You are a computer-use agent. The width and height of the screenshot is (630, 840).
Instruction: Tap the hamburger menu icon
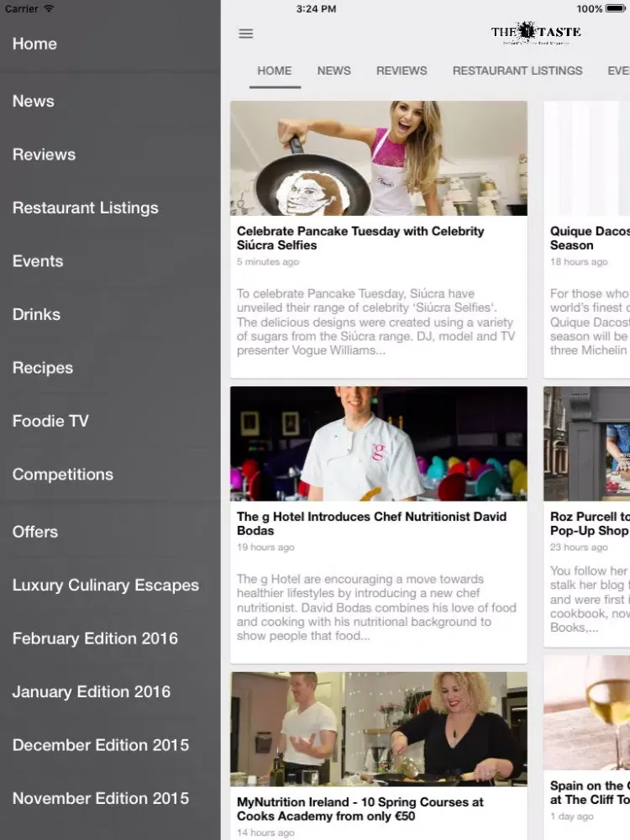pyautogui.click(x=246, y=34)
